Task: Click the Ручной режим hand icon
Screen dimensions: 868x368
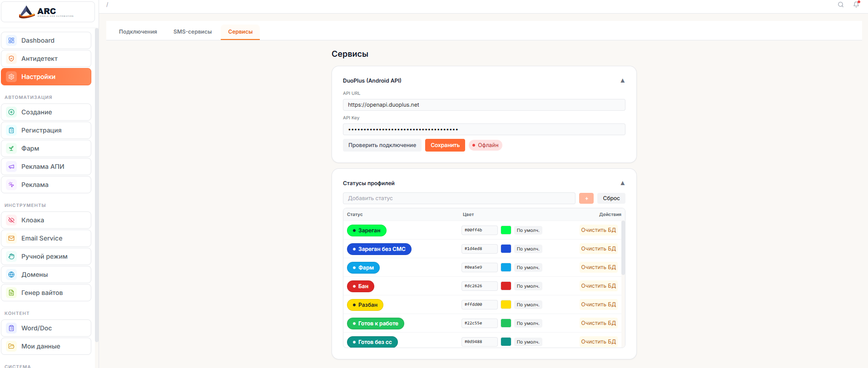Action: pyautogui.click(x=11, y=256)
